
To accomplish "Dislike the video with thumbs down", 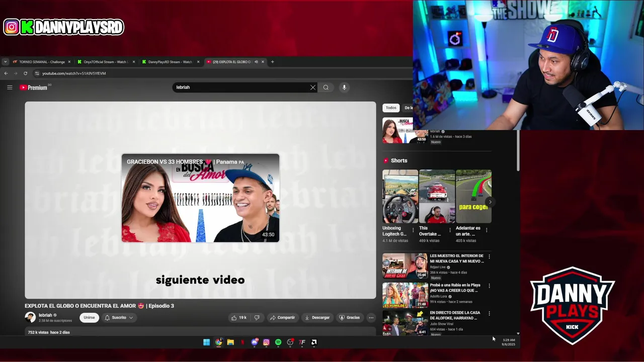I will (x=257, y=318).
